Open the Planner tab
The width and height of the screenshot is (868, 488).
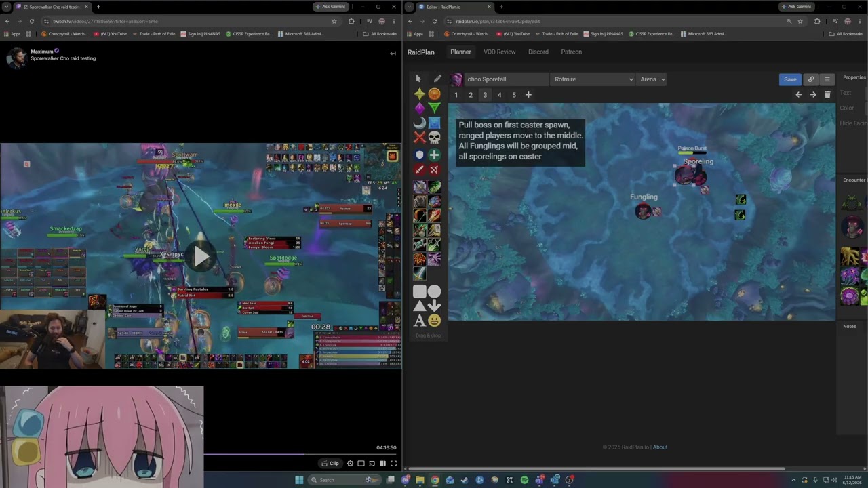click(460, 52)
